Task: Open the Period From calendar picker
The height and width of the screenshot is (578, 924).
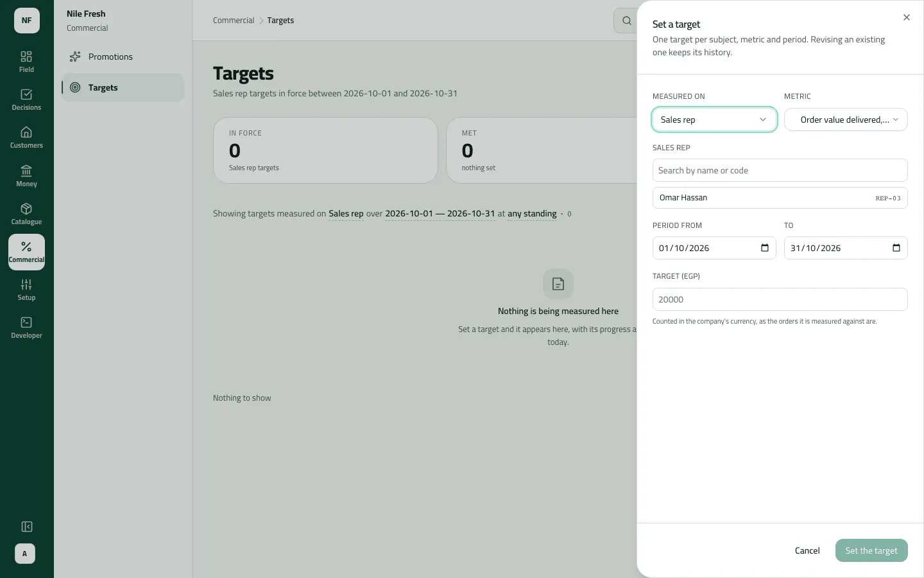Action: [x=765, y=248]
